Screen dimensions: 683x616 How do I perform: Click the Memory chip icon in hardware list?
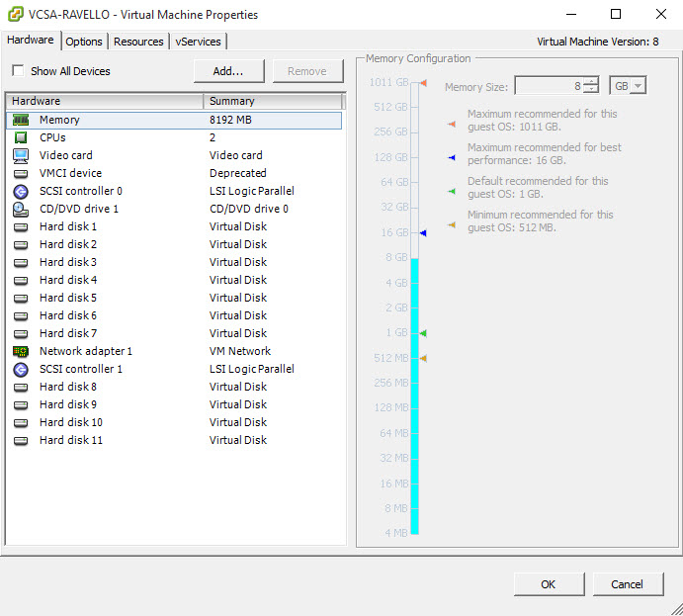point(21,120)
